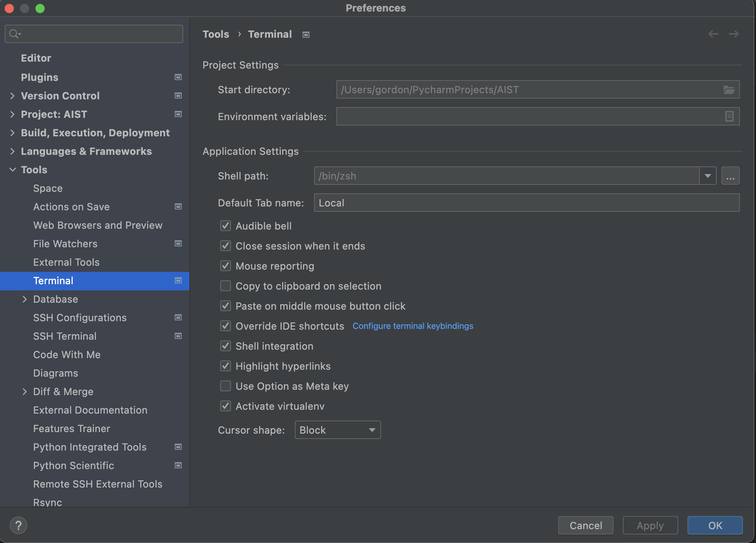Select Python Integrated Tools settings page
This screenshot has width=756, height=543.
(x=90, y=447)
